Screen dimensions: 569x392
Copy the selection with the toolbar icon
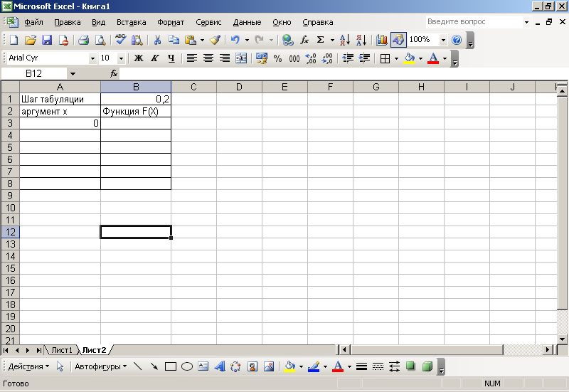click(x=174, y=40)
